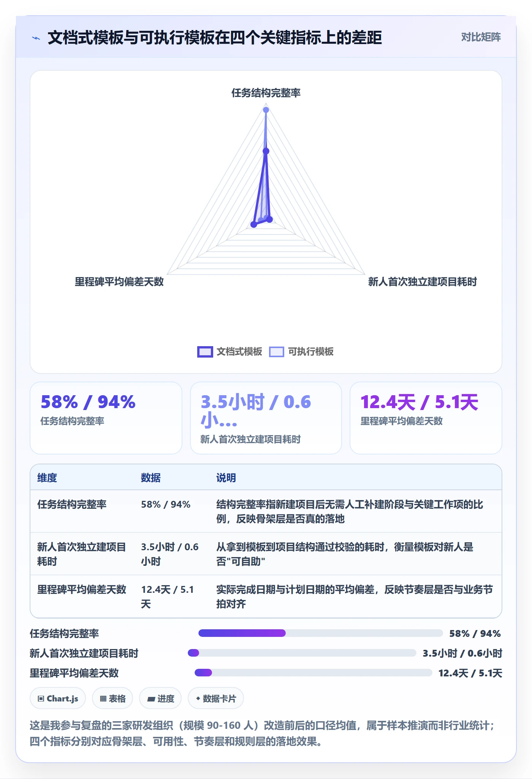Click the lightning icon beside the title

pos(36,38)
